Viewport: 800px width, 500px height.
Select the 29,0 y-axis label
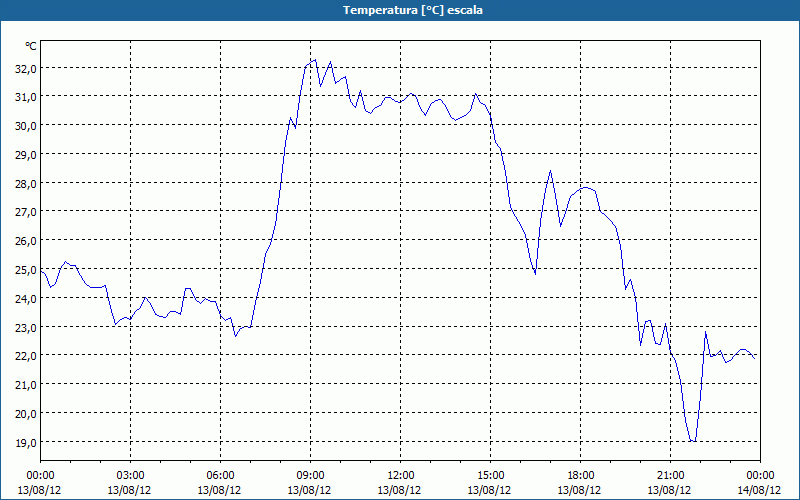coord(26,154)
